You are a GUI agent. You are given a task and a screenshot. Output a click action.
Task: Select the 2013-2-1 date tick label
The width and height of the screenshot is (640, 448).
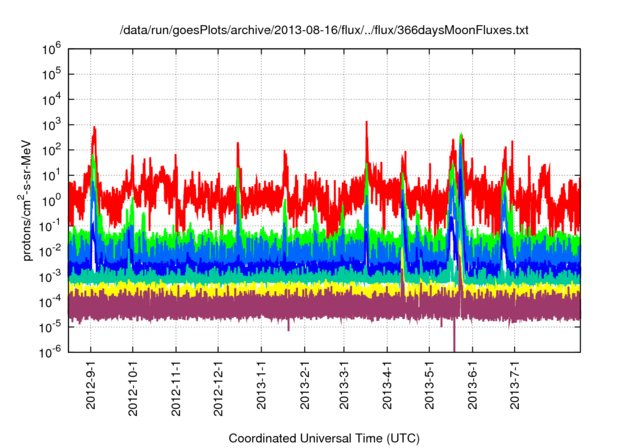pyautogui.click(x=304, y=385)
